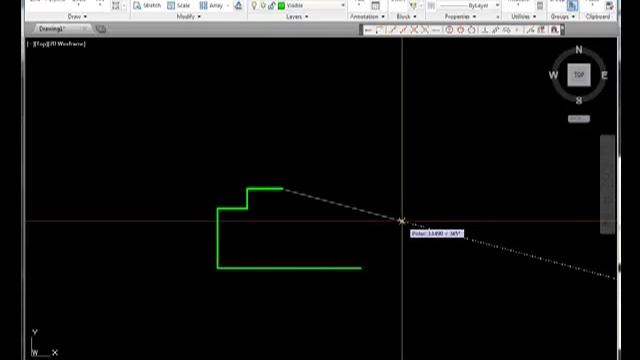The height and width of the screenshot is (360, 640).
Task: Select the Midpoint object snap icon
Action: (x=404, y=30)
